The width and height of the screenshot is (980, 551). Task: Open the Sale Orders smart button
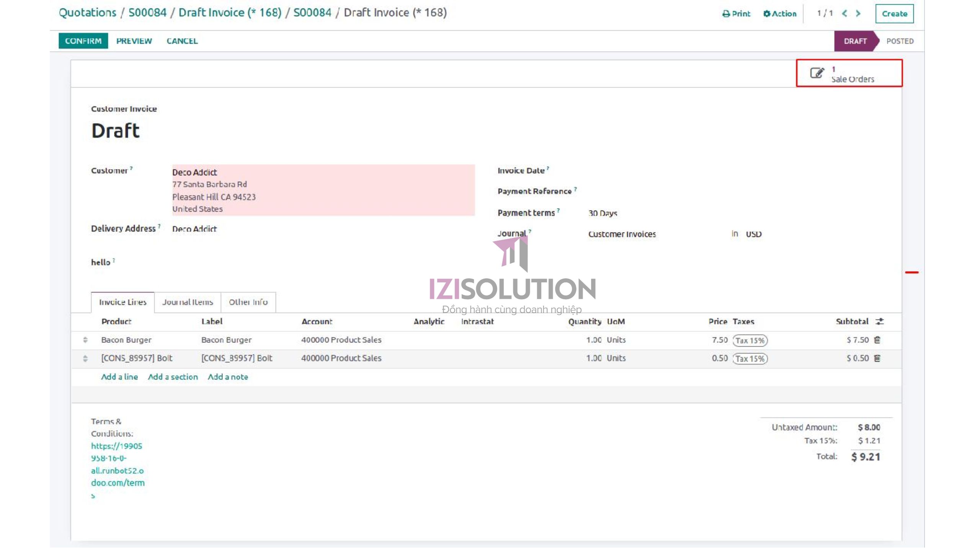point(852,74)
